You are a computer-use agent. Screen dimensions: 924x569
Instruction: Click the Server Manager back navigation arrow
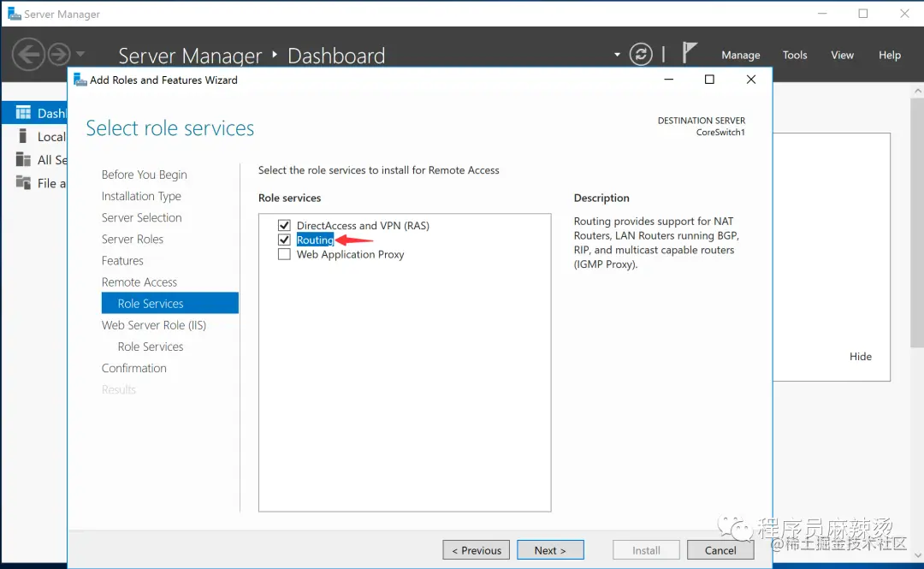click(28, 54)
